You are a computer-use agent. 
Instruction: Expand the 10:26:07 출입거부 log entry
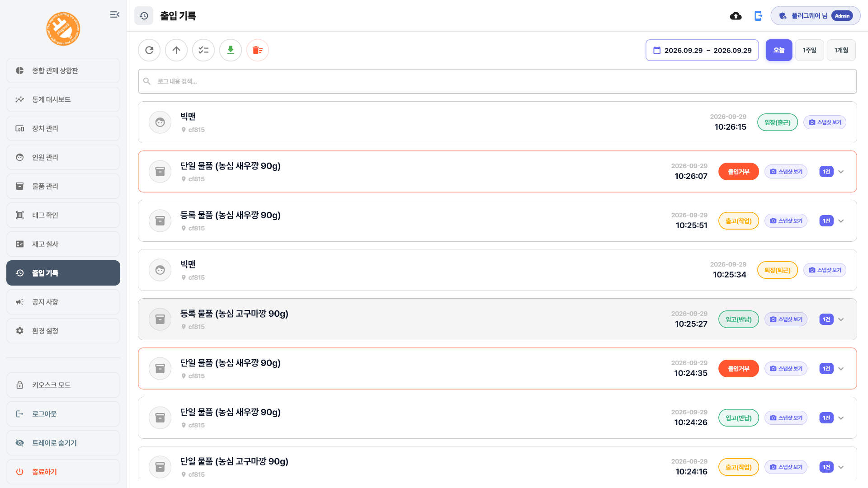[841, 172]
